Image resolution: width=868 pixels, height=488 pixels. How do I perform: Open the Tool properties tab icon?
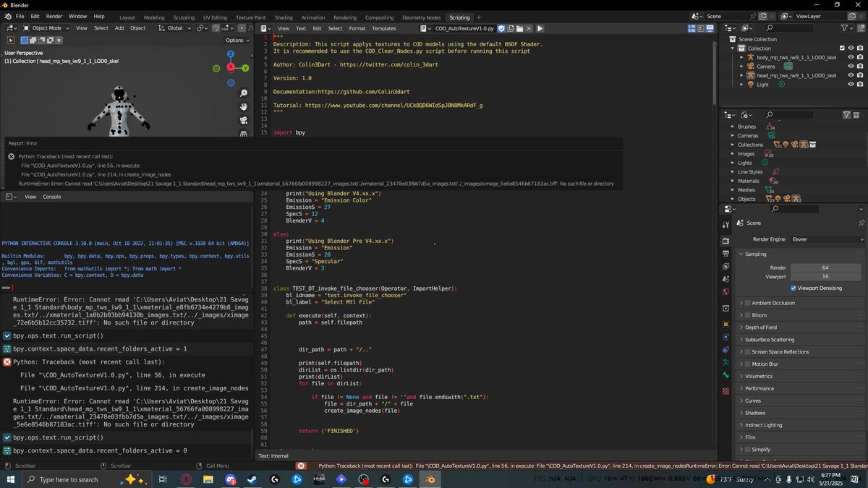coord(726,225)
